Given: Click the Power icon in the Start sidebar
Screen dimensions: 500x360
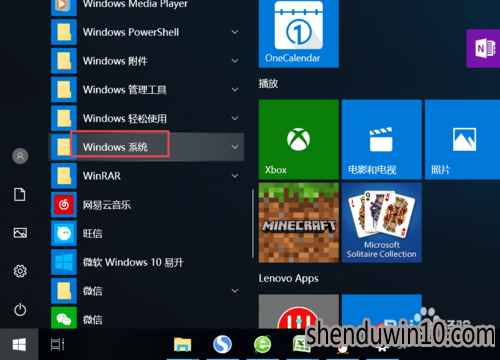Looking at the screenshot, I should (x=20, y=309).
